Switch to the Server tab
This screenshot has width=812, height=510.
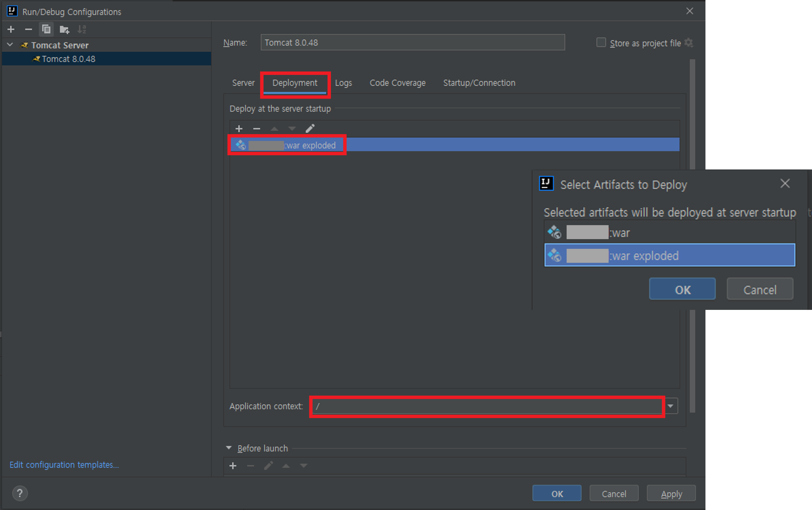click(x=243, y=83)
